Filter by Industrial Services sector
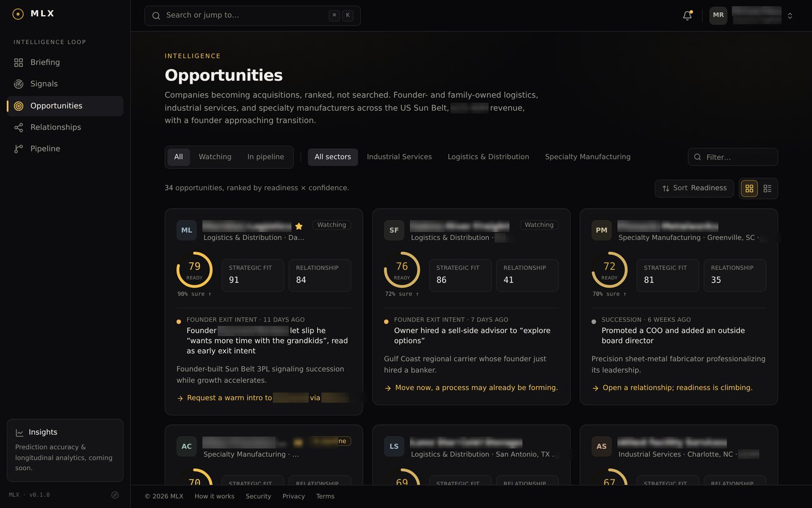Viewport: 812px width, 508px height. (x=400, y=157)
